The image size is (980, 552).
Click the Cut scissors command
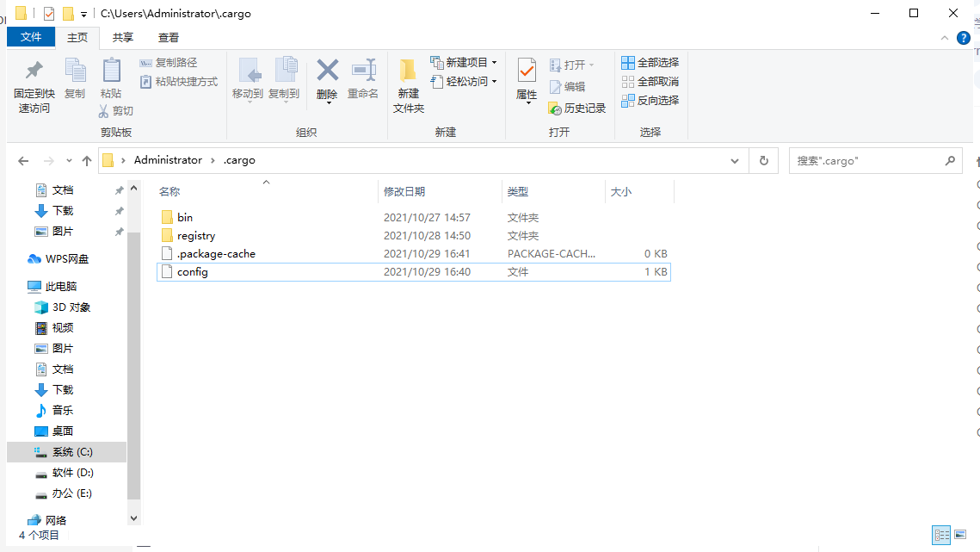(x=116, y=111)
